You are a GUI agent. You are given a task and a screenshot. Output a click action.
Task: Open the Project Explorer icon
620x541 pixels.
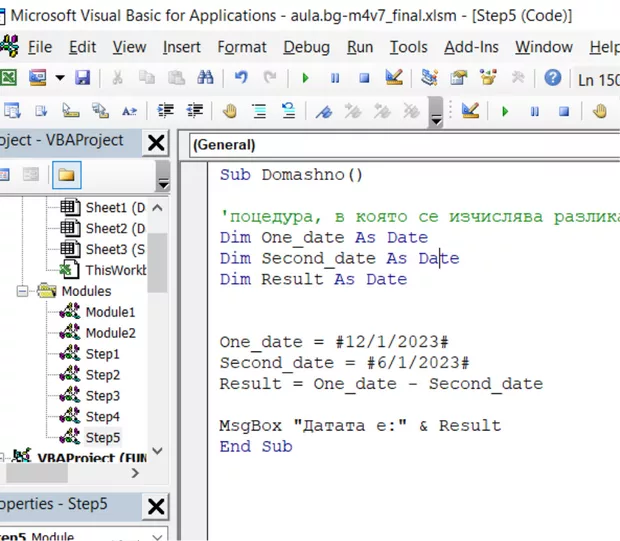(x=430, y=78)
